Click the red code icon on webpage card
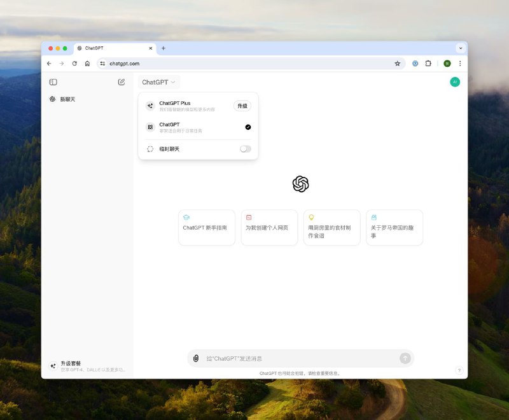 tap(249, 218)
